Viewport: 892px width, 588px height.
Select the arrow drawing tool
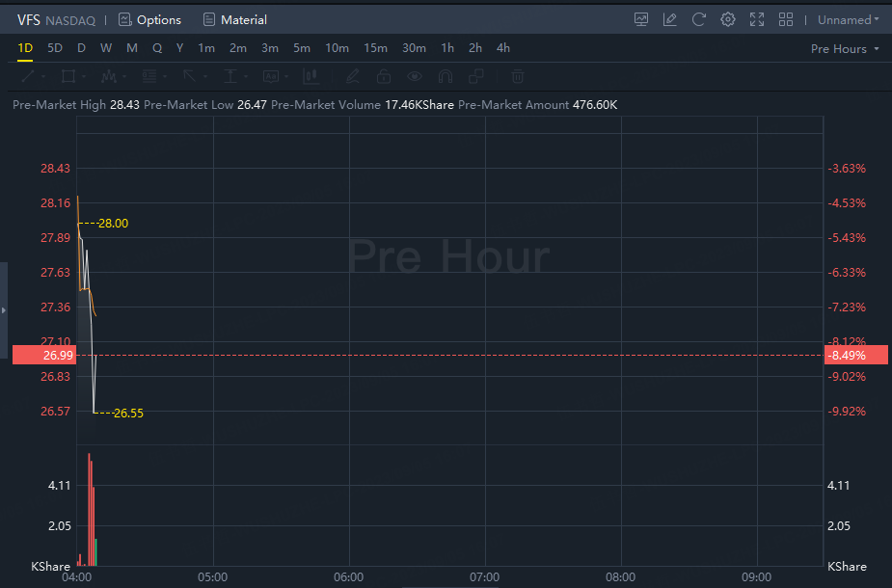coord(189,76)
